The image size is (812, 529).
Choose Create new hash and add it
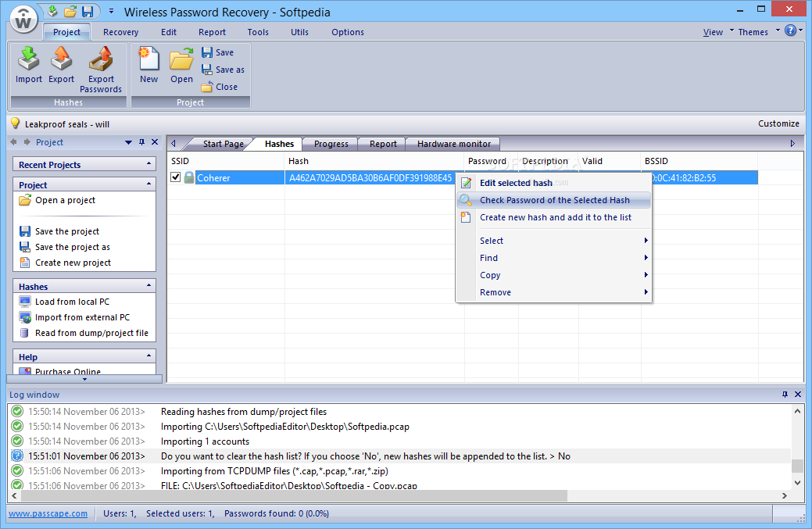(553, 217)
